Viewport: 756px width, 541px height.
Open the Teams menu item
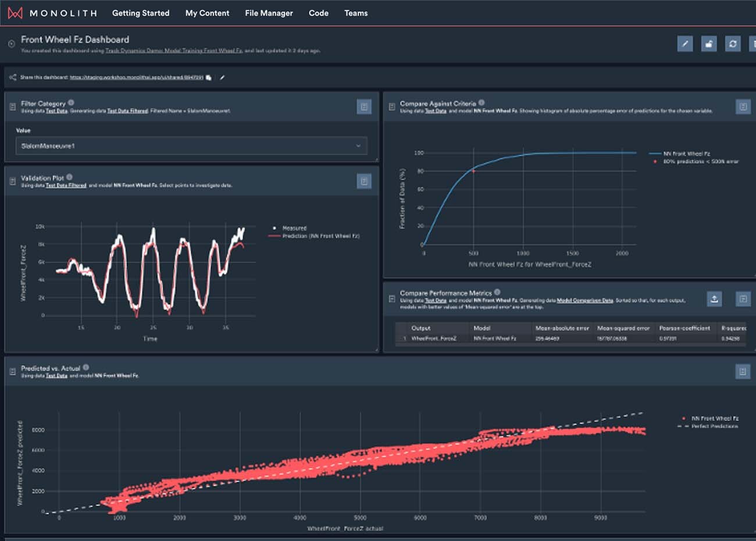click(356, 13)
